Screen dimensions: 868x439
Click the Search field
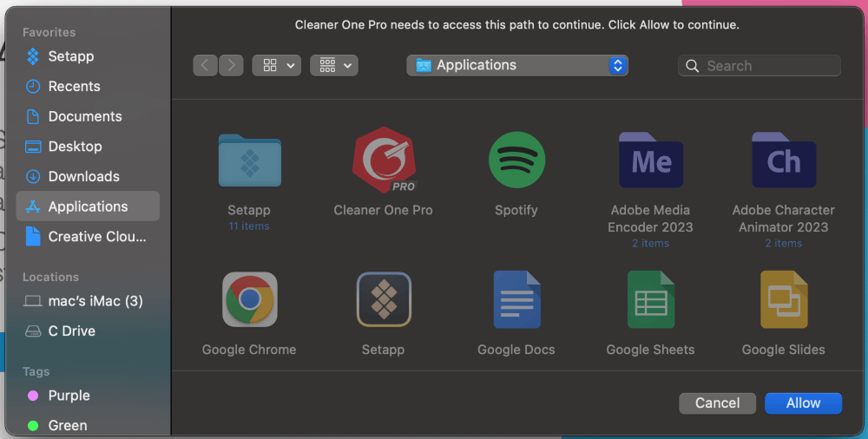(759, 65)
